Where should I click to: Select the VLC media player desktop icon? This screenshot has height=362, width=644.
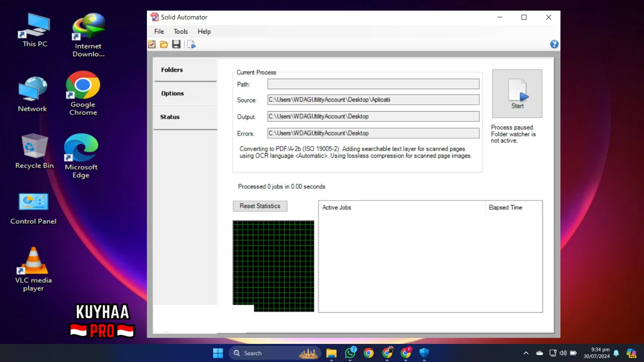tap(33, 269)
